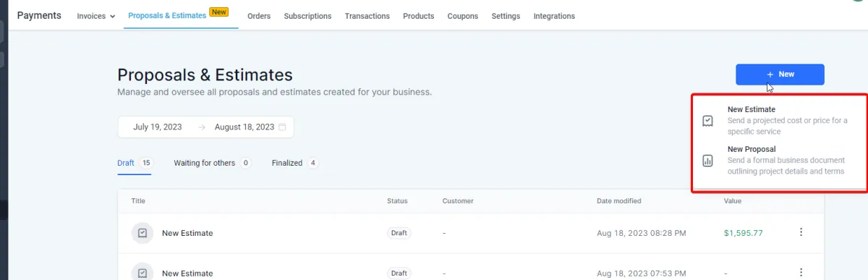Open the Proposals & Estimates tab
868x280 pixels.
tap(167, 15)
